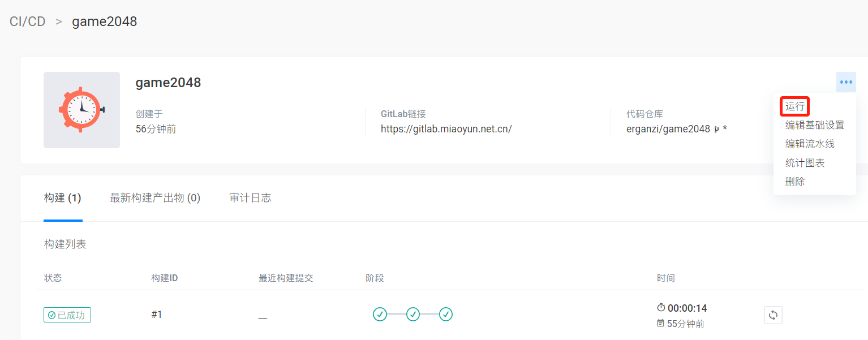The height and width of the screenshot is (340, 868).
Task: Open the 最新构建产出物 (0) tab
Action: 155,198
